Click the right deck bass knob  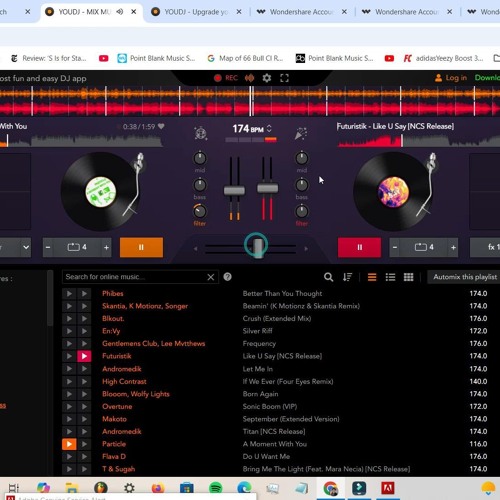click(302, 185)
